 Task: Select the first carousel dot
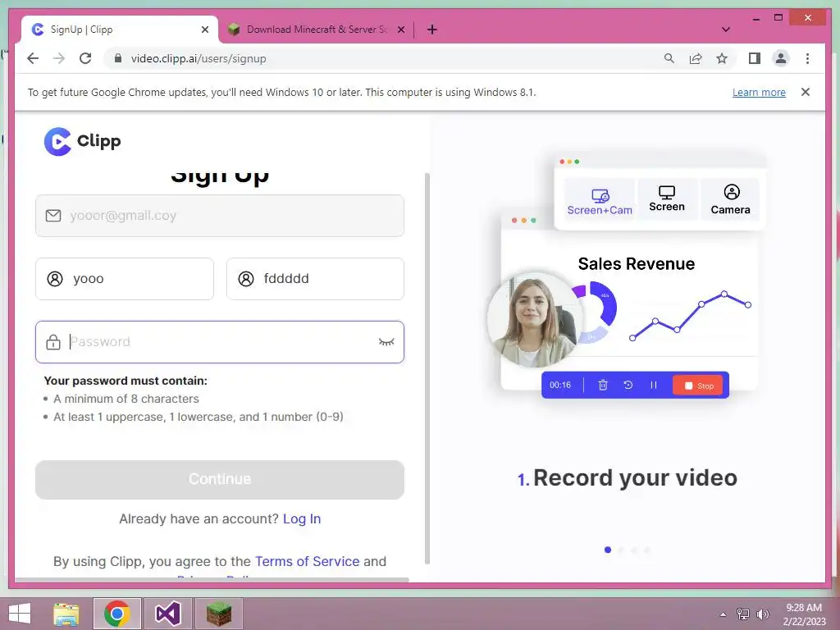(x=608, y=550)
